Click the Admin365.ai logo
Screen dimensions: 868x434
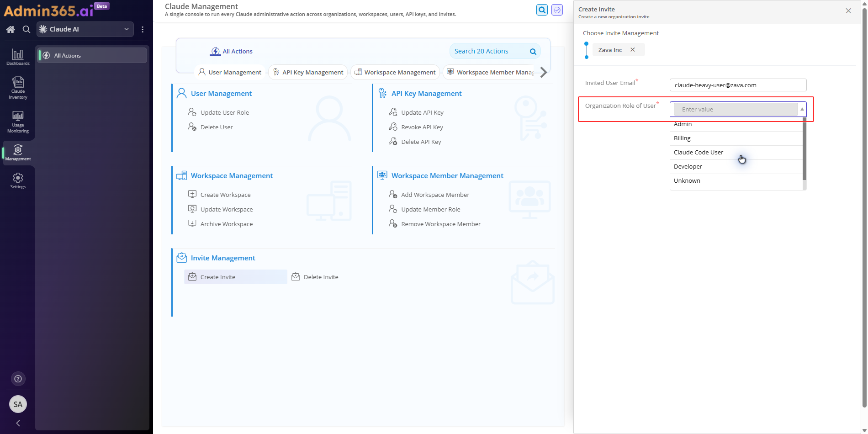point(48,10)
